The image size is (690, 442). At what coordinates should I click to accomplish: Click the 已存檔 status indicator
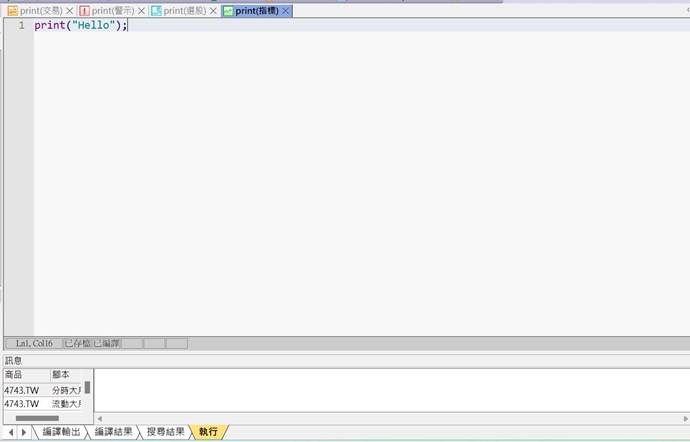point(77,343)
